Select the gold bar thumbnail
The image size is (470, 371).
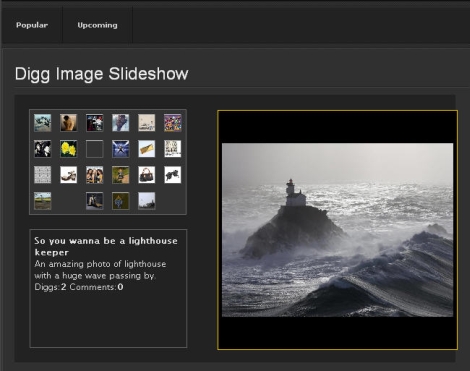[147, 149]
